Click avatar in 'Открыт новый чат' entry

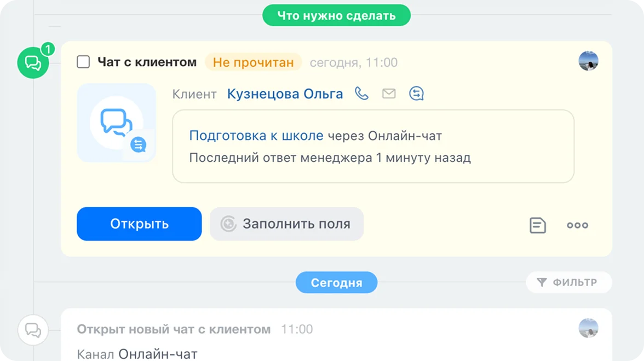(589, 328)
